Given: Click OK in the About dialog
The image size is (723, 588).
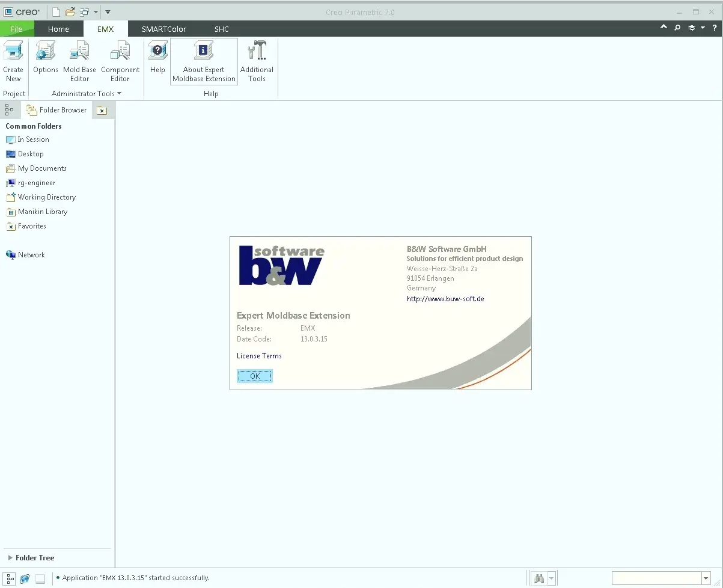Looking at the screenshot, I should click(255, 376).
